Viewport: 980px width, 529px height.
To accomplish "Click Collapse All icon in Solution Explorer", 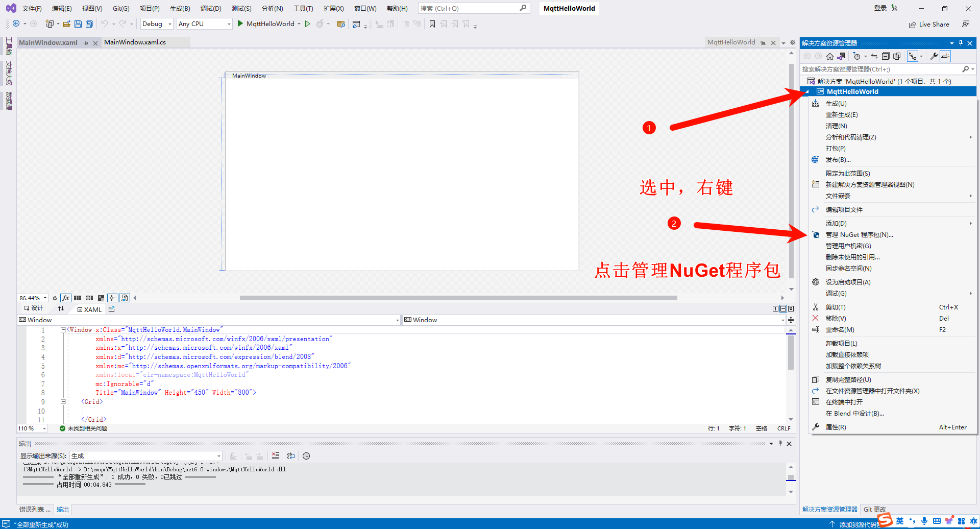I will 886,56.
